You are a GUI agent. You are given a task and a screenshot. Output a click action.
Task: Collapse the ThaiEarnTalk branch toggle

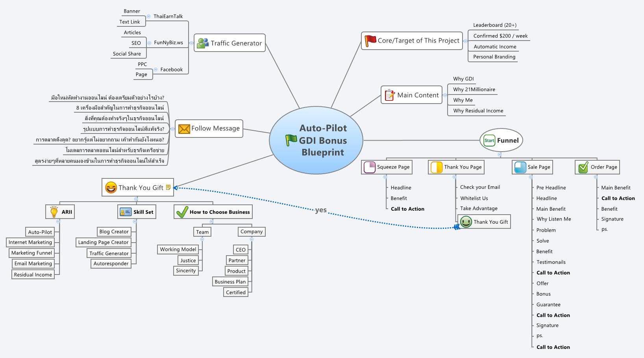148,17
